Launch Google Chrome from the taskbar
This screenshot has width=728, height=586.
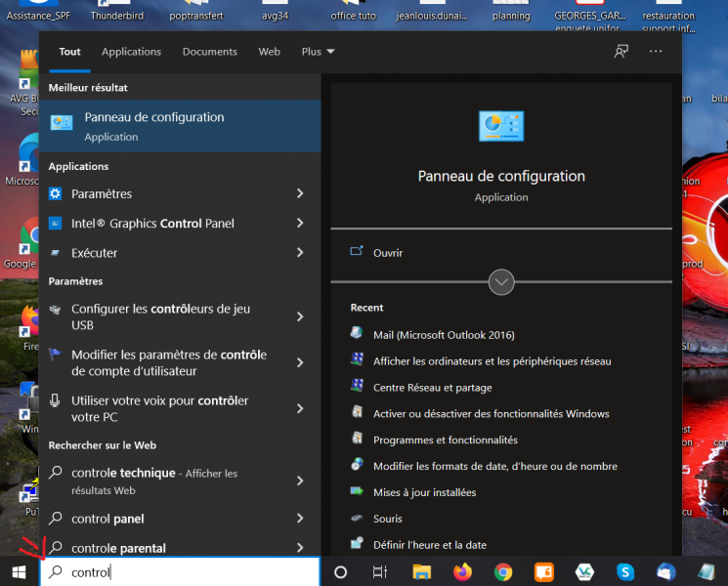(x=503, y=572)
